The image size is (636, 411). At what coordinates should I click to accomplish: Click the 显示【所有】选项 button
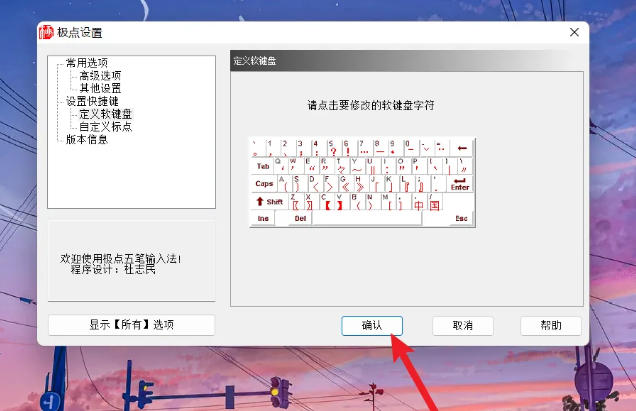(x=131, y=325)
